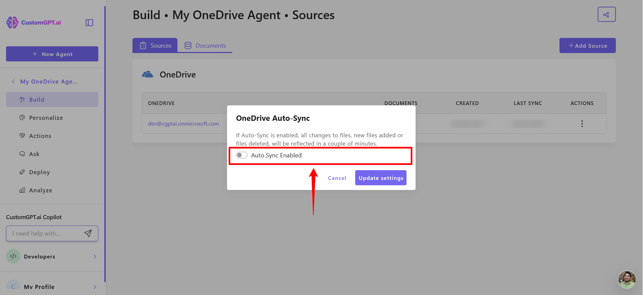Toggle the Auto Sync Enabled switch

[x=241, y=155]
